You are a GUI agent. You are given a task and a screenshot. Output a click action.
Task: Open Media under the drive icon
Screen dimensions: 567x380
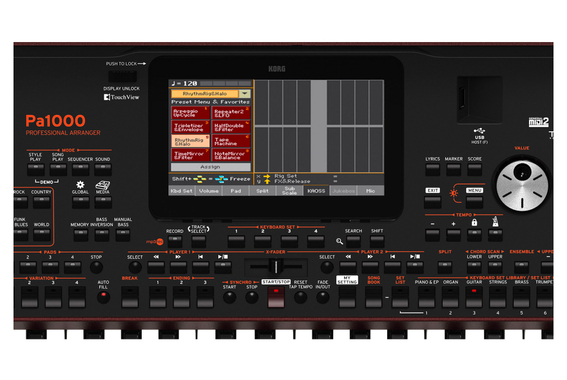pos(103,202)
